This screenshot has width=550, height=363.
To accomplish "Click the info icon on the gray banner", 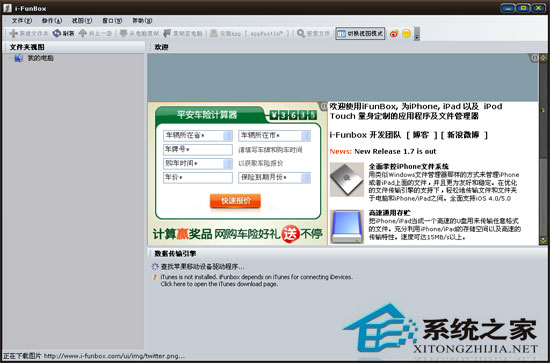I will coord(534,58).
